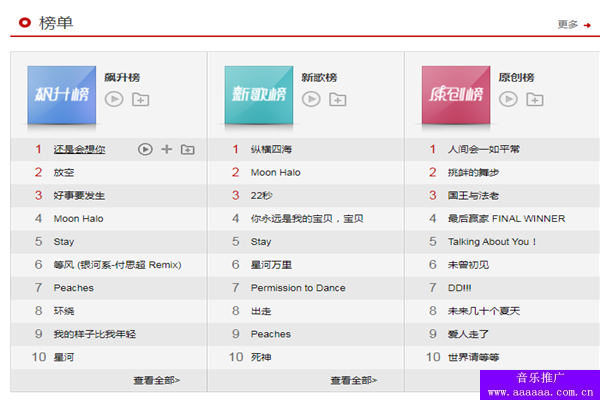The width and height of the screenshot is (600, 400).
Task: Open song 出走 in 新歌榜
Action: (261, 311)
